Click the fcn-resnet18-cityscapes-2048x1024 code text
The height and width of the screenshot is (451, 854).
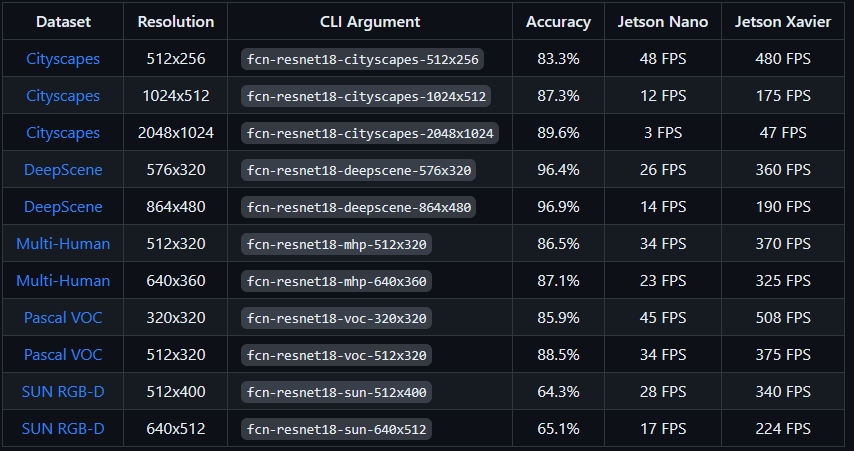coord(372,133)
